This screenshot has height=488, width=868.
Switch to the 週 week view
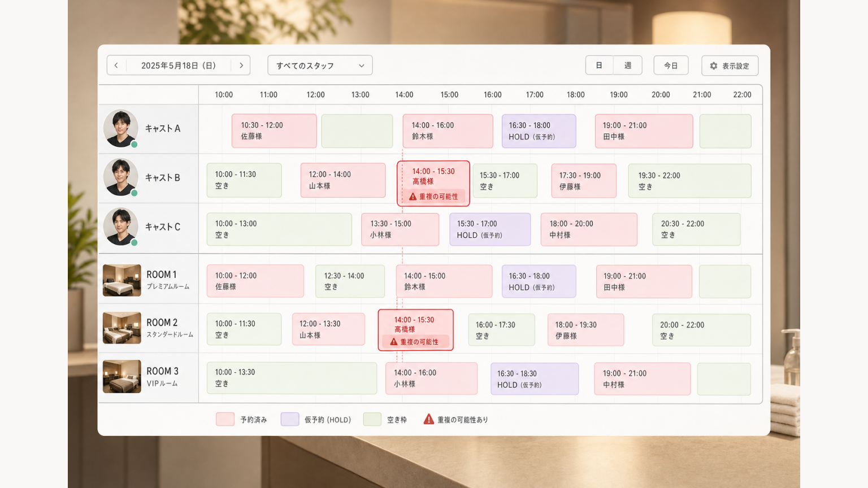click(628, 66)
